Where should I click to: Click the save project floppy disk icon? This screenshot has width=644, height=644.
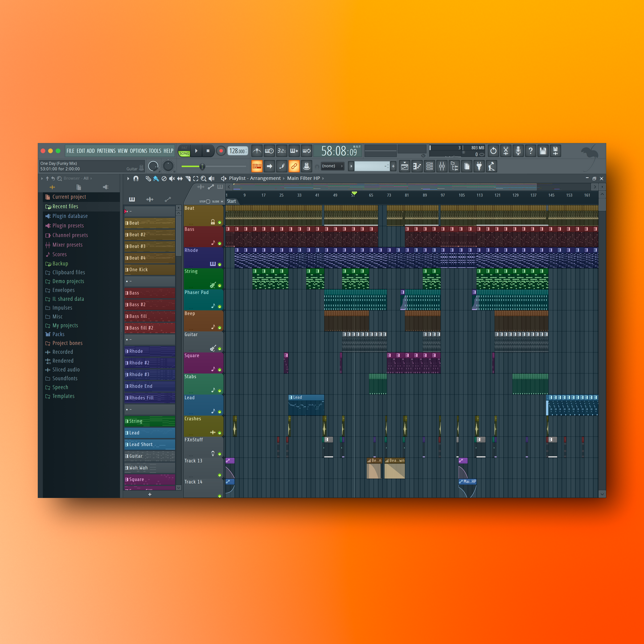[x=543, y=151]
